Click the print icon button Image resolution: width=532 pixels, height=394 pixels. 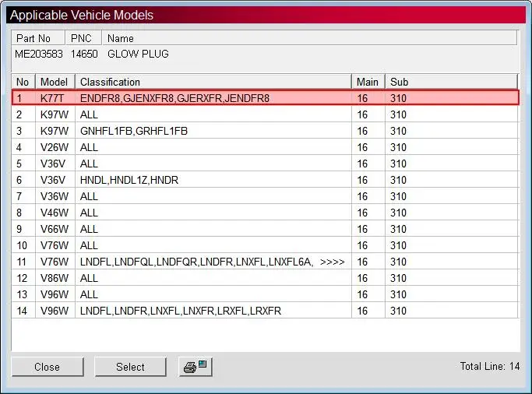(x=196, y=367)
